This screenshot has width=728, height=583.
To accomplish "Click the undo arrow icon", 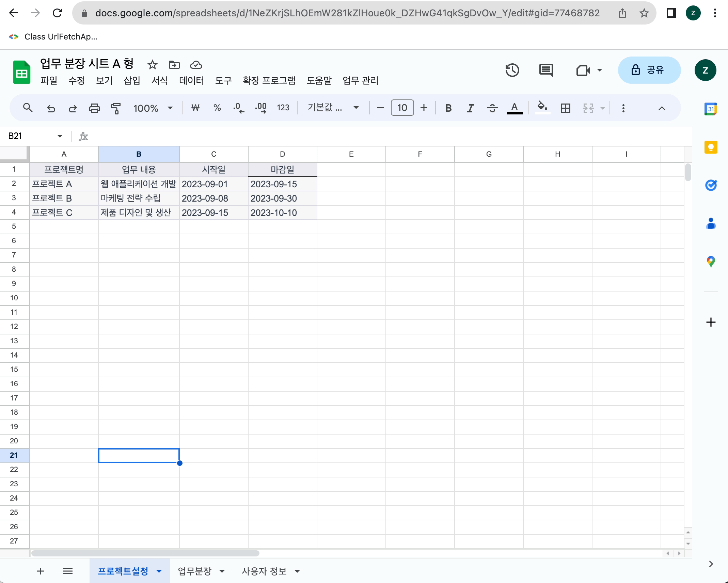I will (x=51, y=108).
